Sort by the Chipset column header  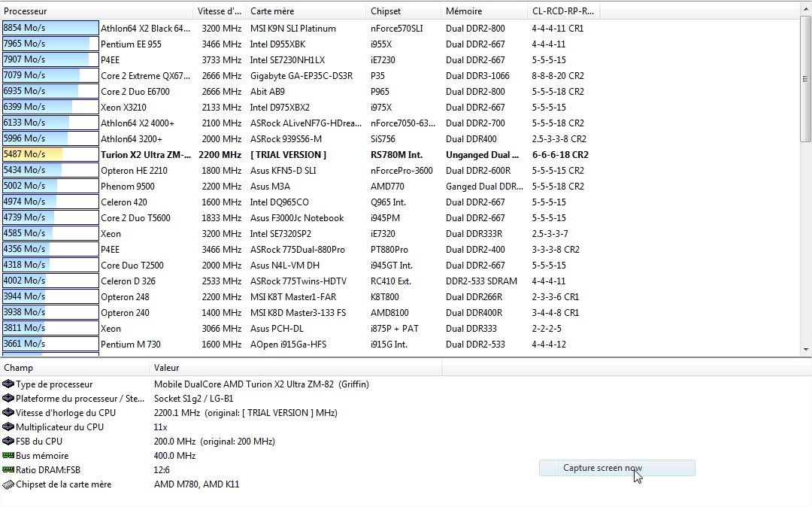point(404,11)
